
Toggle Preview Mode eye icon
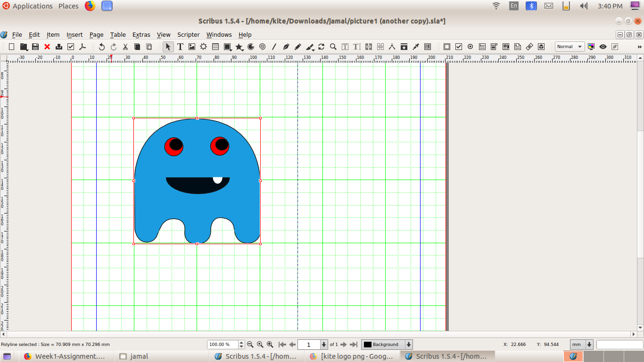(603, 47)
